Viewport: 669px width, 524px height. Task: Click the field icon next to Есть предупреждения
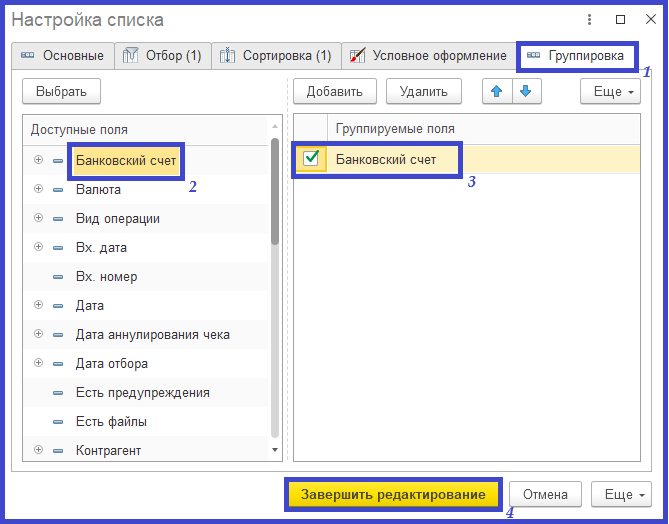coord(58,393)
